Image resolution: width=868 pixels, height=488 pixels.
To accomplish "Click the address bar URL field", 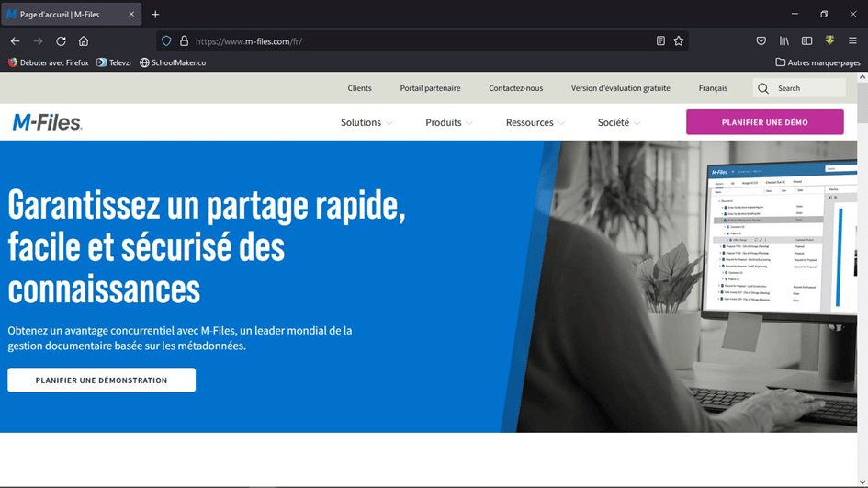I will coord(421,41).
